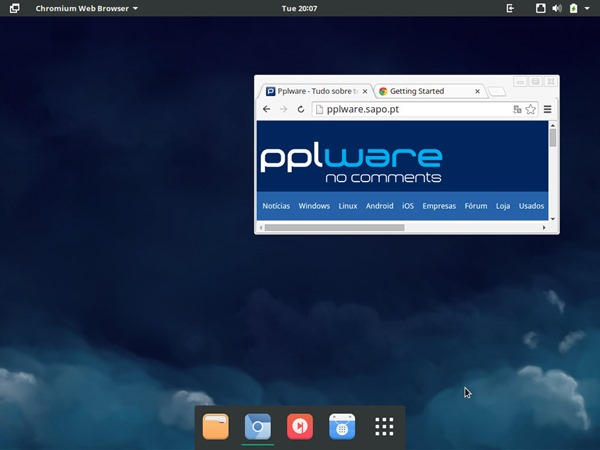Go back in the browser
Viewport: 600px width, 450px height.
click(267, 109)
